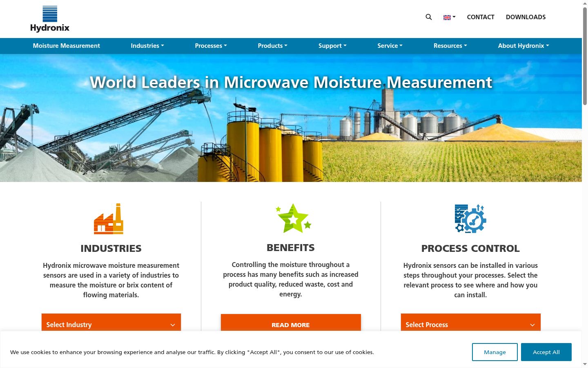
Task: Open the search magnifier icon
Action: pyautogui.click(x=428, y=17)
